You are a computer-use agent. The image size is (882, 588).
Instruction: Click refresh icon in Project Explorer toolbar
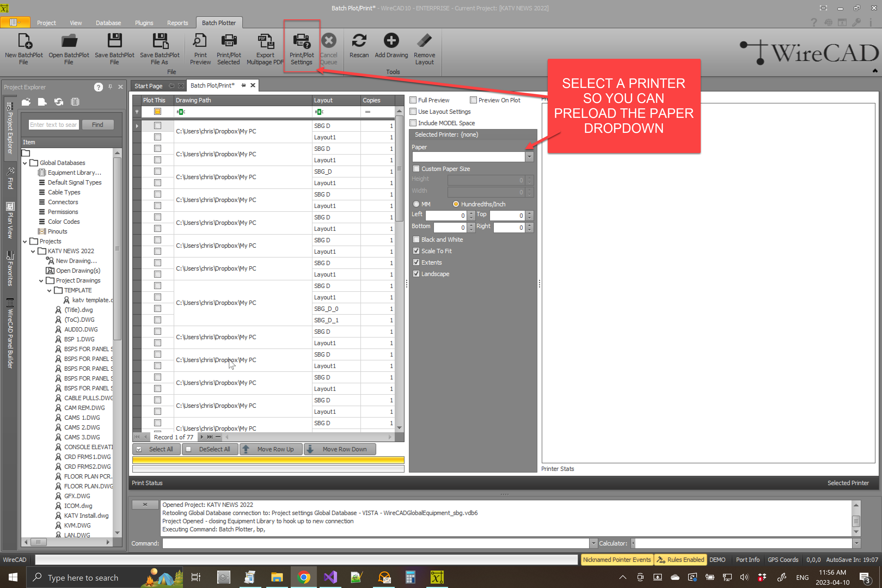point(59,102)
